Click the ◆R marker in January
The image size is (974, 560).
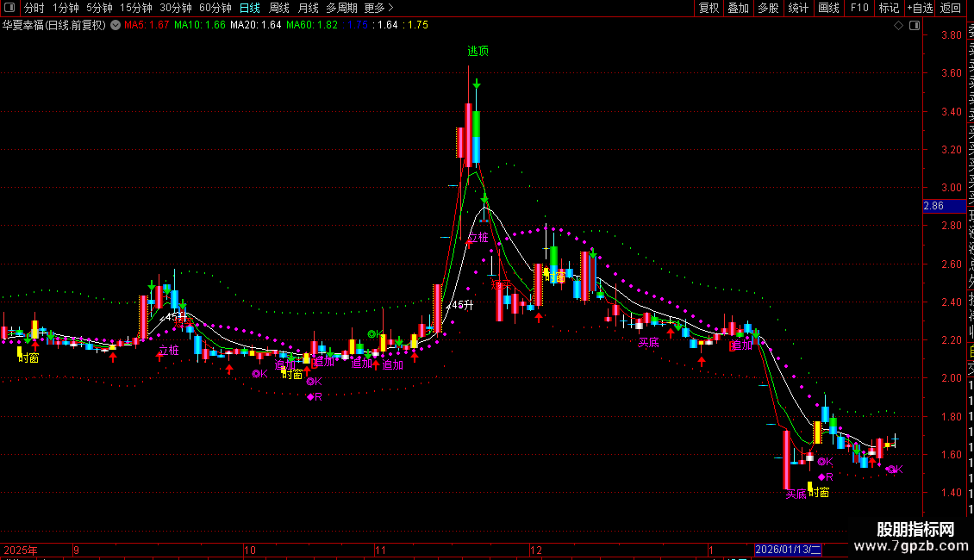(x=826, y=476)
